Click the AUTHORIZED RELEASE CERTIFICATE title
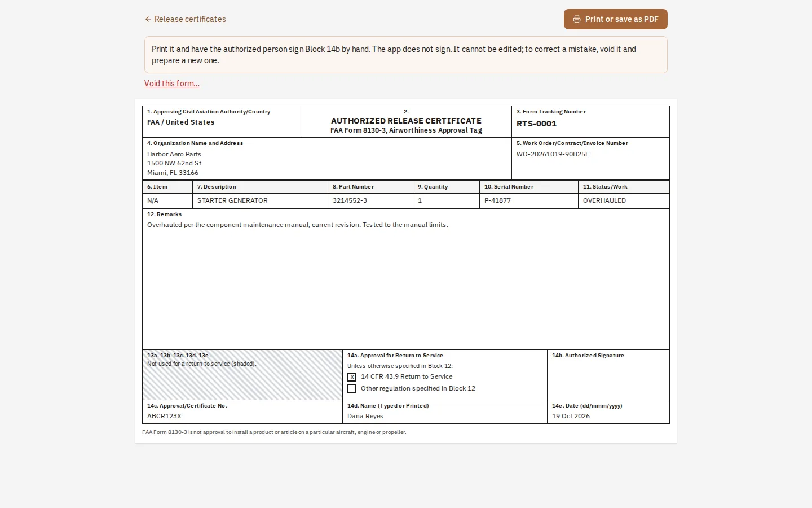The width and height of the screenshot is (812, 508). tap(406, 121)
